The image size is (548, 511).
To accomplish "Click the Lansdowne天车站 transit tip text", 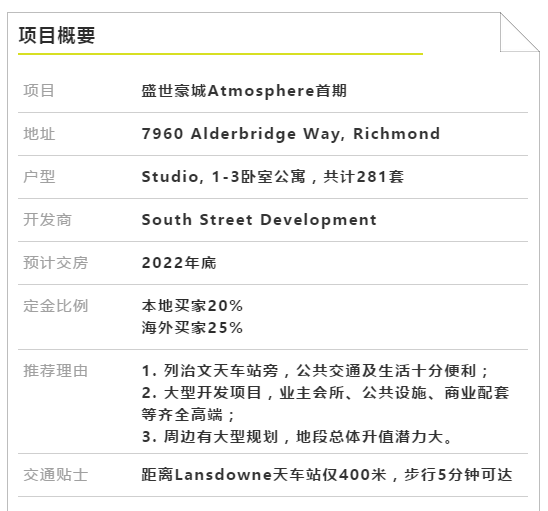I will [x=327, y=475].
